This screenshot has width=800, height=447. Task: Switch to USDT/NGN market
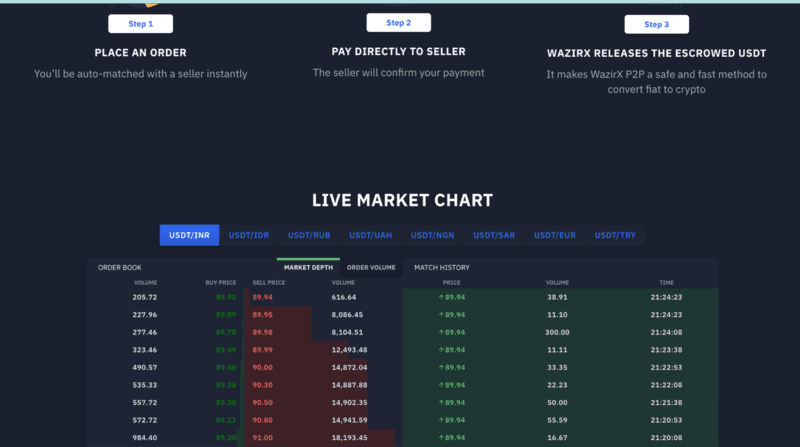(433, 235)
